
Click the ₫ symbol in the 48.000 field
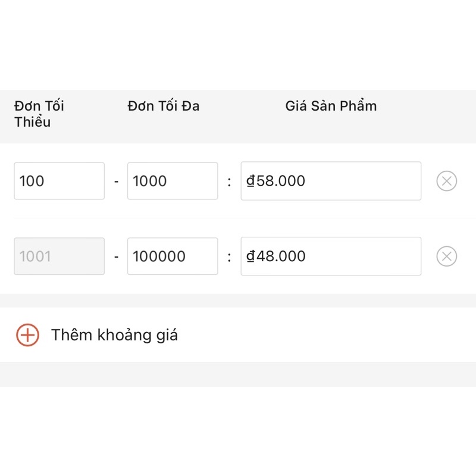[x=250, y=256]
